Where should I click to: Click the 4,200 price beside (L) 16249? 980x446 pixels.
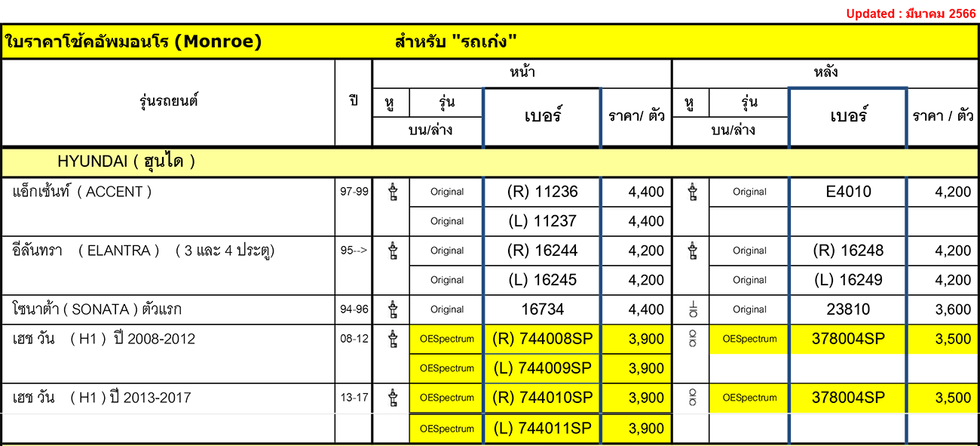954,280
